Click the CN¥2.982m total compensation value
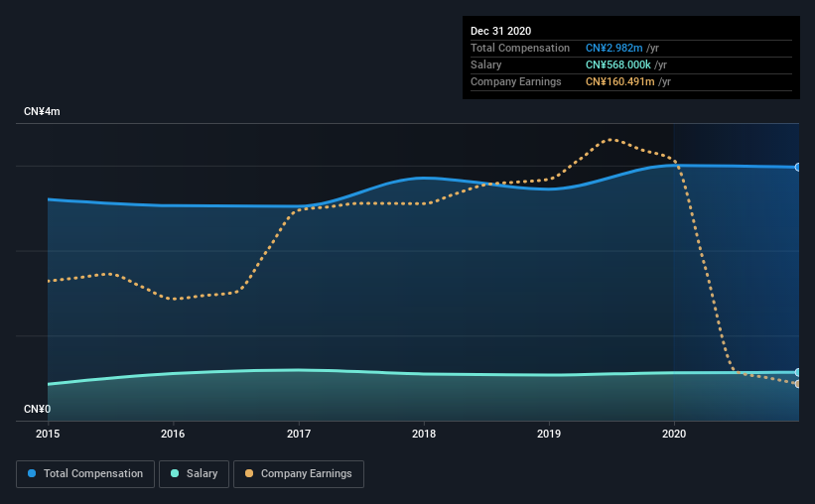This screenshot has height=504, width=815. (613, 48)
